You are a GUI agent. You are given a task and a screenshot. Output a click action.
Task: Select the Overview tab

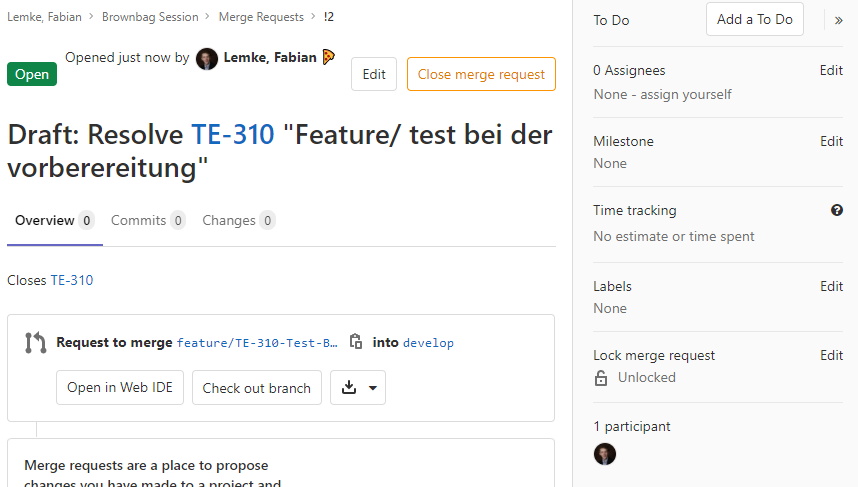[x=54, y=221]
